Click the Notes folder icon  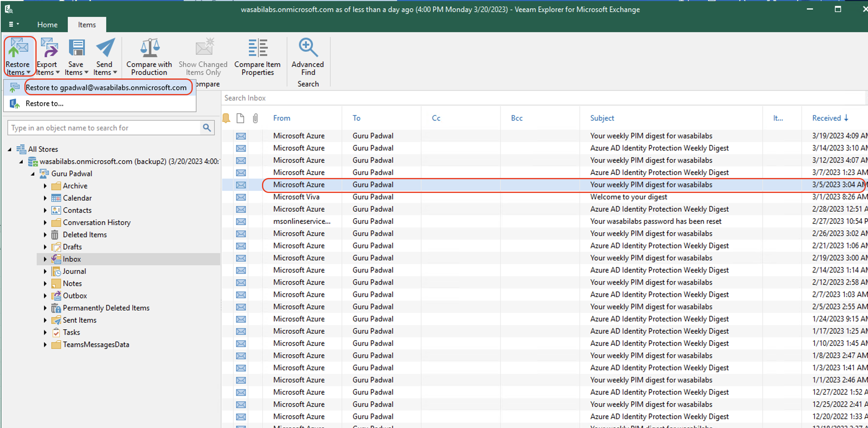[56, 283]
